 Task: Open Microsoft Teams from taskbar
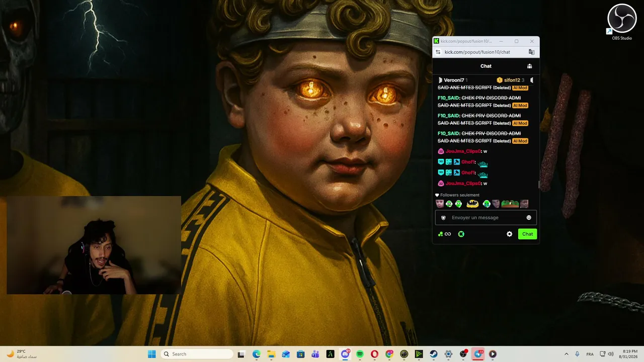pos(315,354)
